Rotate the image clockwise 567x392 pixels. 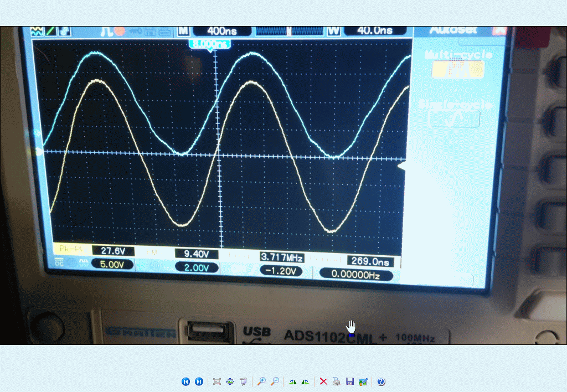pyautogui.click(x=292, y=381)
